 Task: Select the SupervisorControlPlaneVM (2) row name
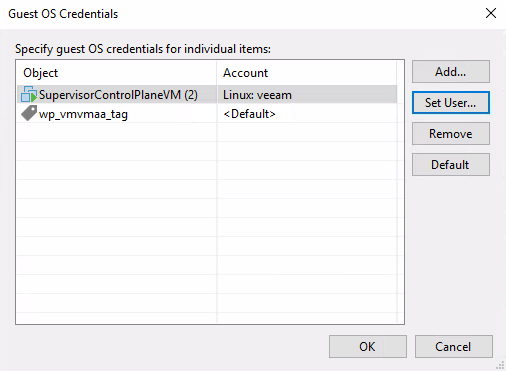tap(118, 95)
